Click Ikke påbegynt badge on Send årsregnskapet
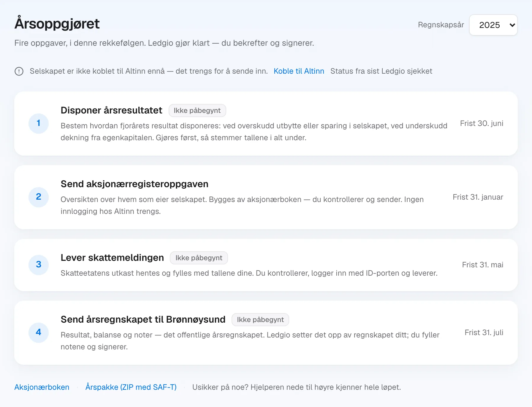This screenshot has height=407, width=532. pos(260,320)
